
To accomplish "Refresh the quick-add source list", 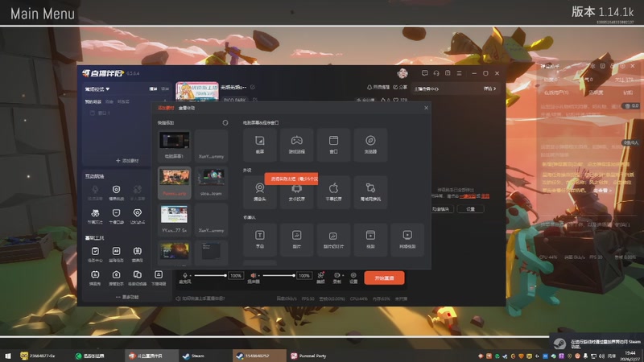I will tap(225, 123).
